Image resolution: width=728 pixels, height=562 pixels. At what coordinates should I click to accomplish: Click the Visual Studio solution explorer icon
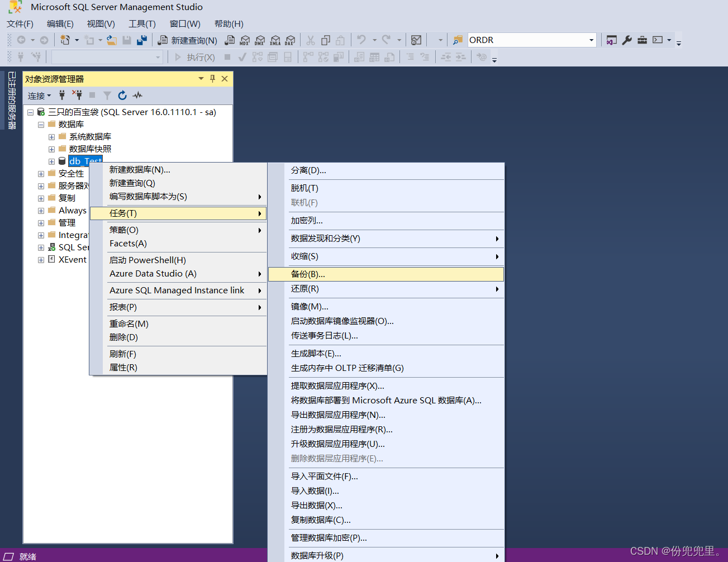(x=612, y=40)
